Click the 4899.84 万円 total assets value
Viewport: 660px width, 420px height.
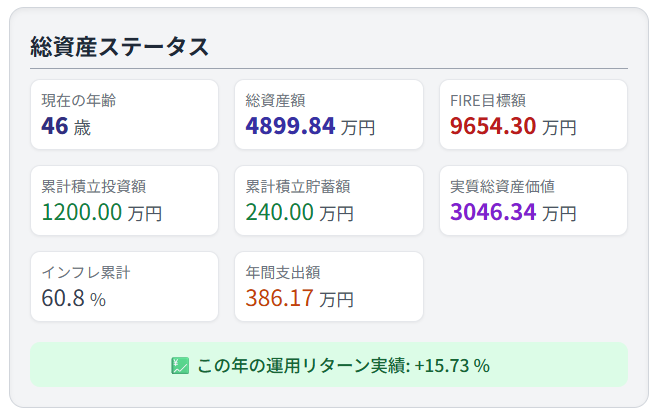(x=310, y=126)
